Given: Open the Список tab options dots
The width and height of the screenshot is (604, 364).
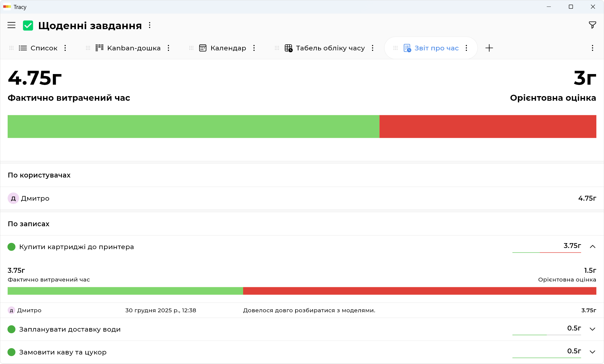Looking at the screenshot, I should click(x=65, y=48).
